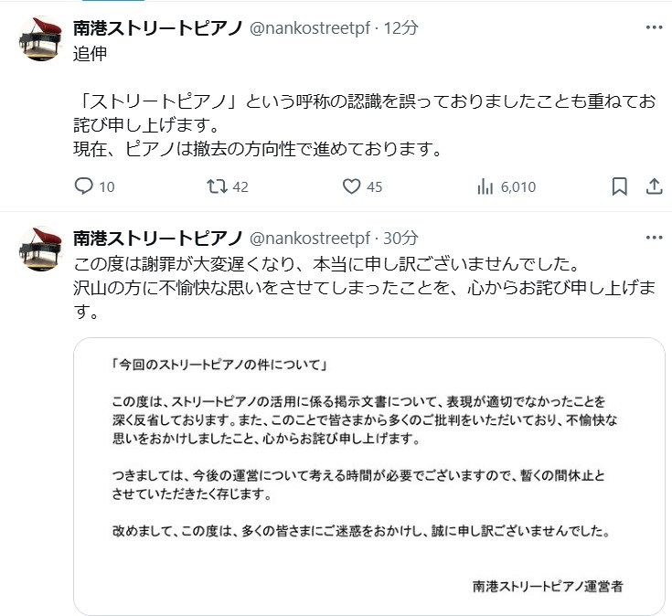This screenshot has height=616, width=672.
Task: Open more options on the 30分 tweet
Action: (654, 238)
